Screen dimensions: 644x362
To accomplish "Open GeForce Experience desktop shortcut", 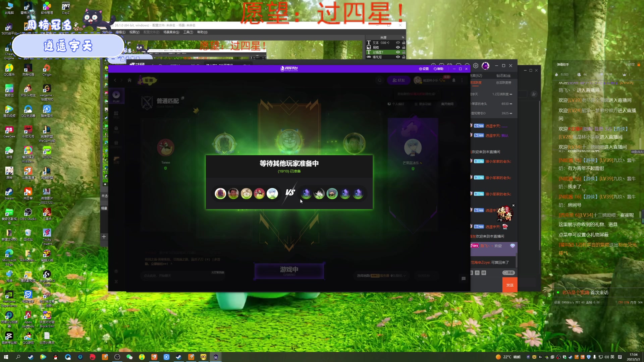I will (9, 299).
